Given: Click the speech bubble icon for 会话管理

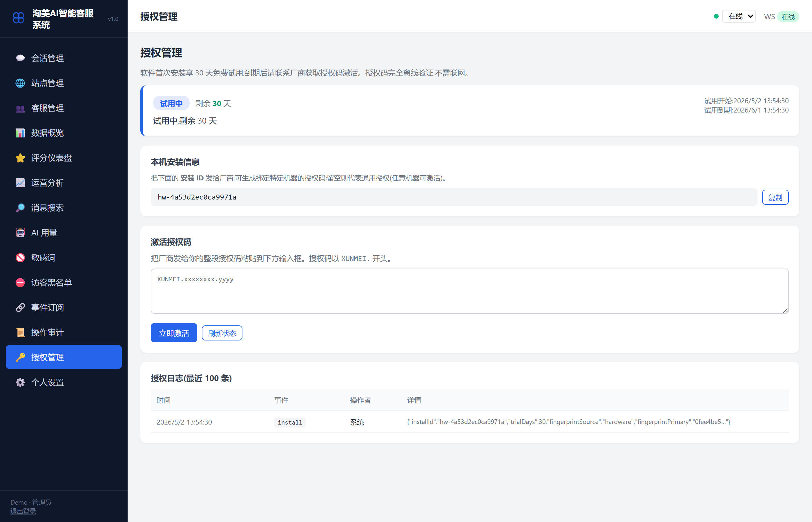Looking at the screenshot, I should coord(20,58).
